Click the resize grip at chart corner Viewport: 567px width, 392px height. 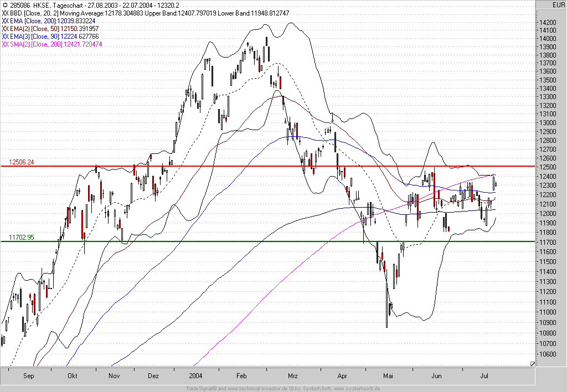pyautogui.click(x=532, y=363)
